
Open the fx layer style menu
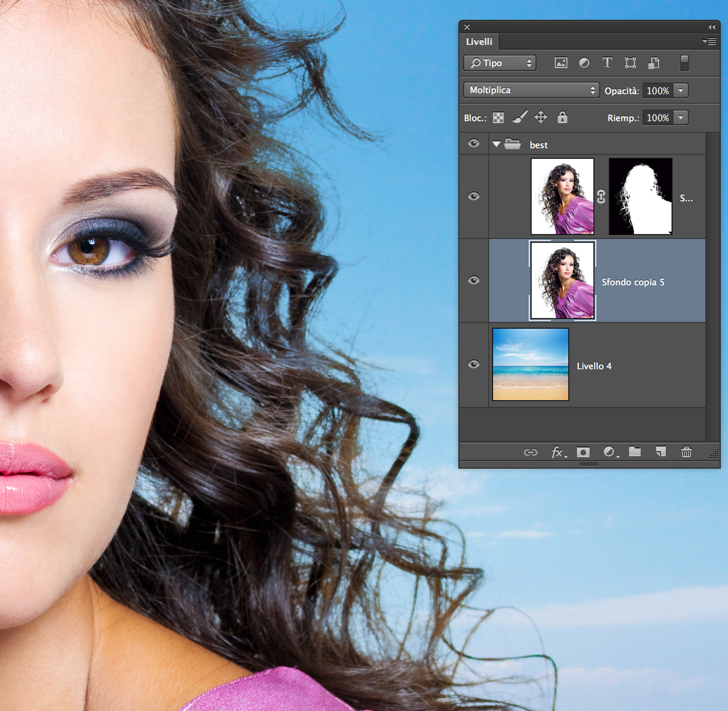point(558,452)
